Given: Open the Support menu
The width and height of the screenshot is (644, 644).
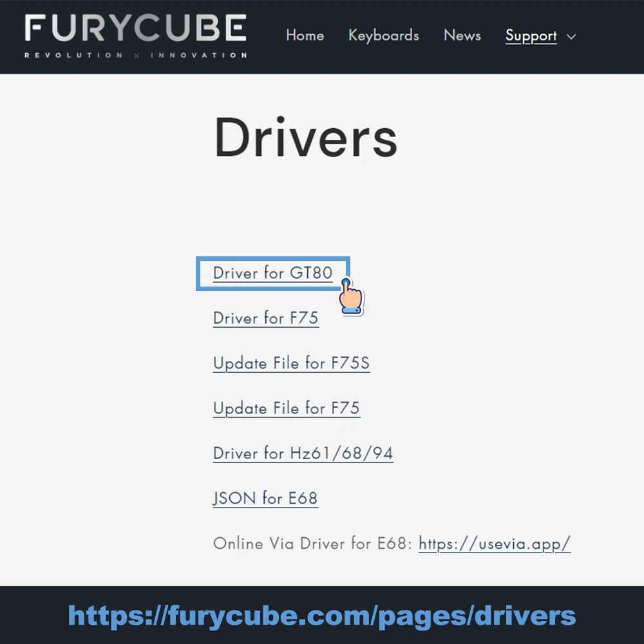Looking at the screenshot, I should pos(531,36).
